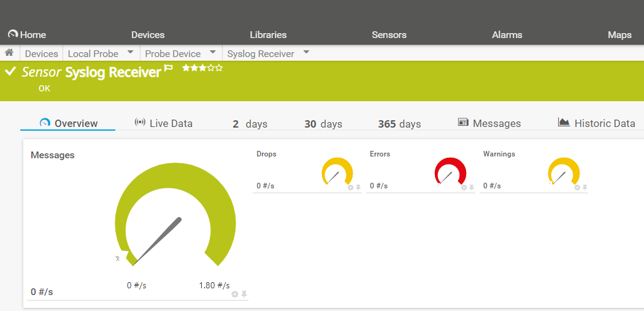Click the home icon in the breadcrumb

(x=9, y=53)
